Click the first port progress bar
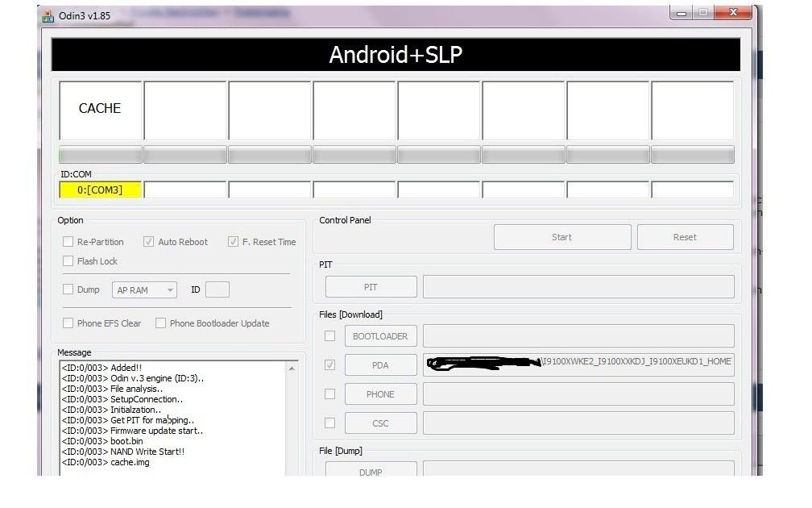Viewport: 812px width, 508px height. (x=101, y=155)
